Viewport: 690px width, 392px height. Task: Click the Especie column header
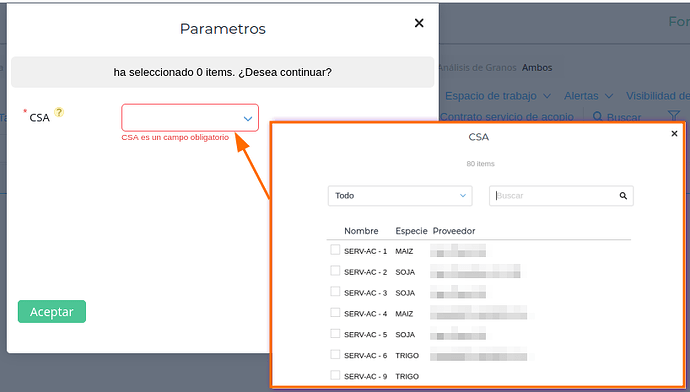pos(411,231)
